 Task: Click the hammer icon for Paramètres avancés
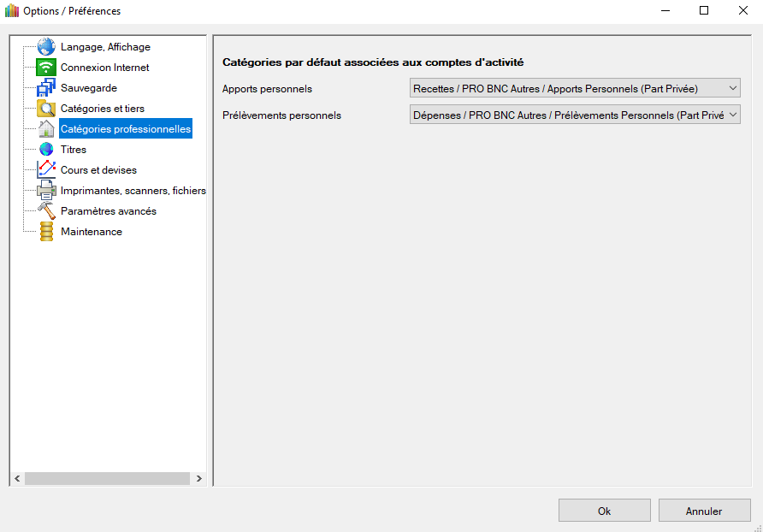pos(46,211)
